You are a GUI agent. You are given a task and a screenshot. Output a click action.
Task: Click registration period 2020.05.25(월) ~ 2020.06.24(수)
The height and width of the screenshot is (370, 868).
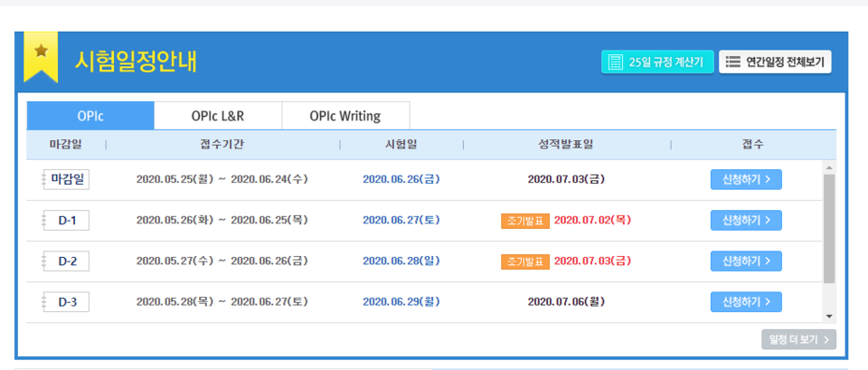(222, 179)
